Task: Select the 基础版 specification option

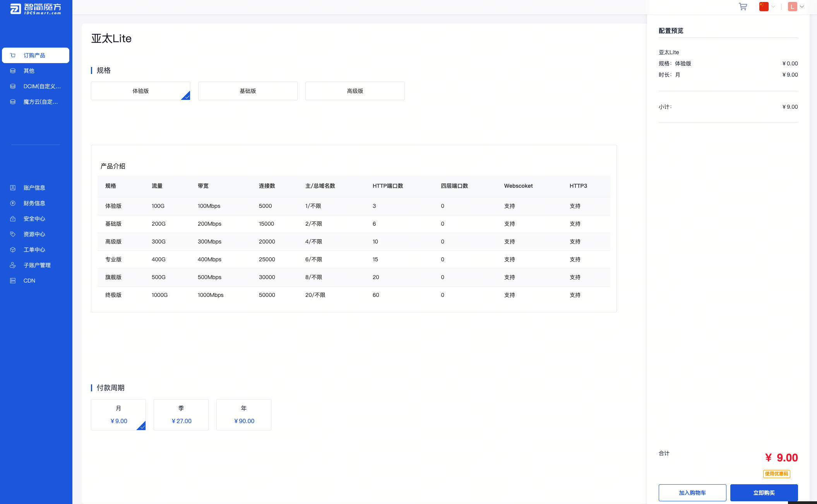Action: [x=248, y=91]
